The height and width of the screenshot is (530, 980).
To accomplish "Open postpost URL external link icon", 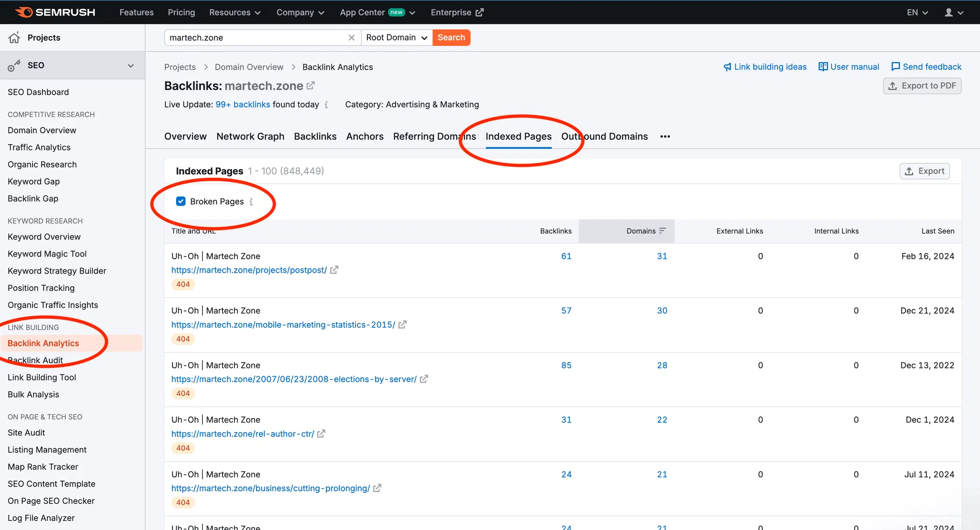I will pyautogui.click(x=334, y=270).
